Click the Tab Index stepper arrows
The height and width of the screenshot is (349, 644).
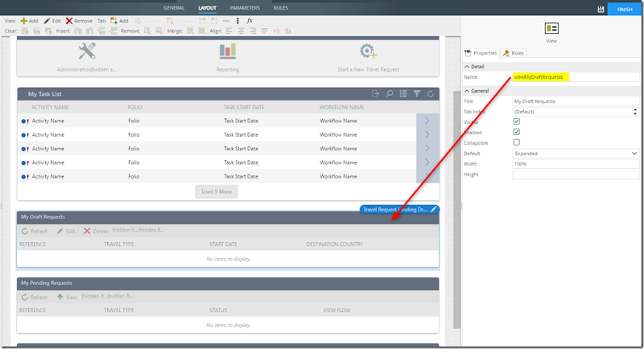(x=635, y=112)
